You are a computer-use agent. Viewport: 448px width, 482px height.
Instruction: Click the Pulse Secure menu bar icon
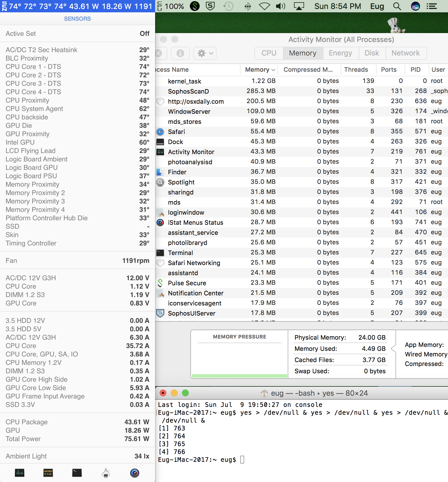195,6
